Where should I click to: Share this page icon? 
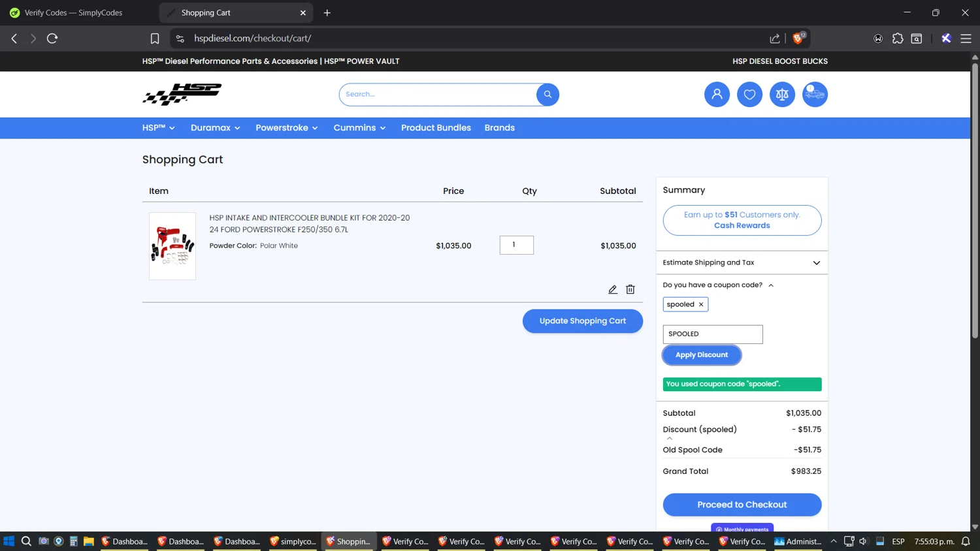click(775, 39)
